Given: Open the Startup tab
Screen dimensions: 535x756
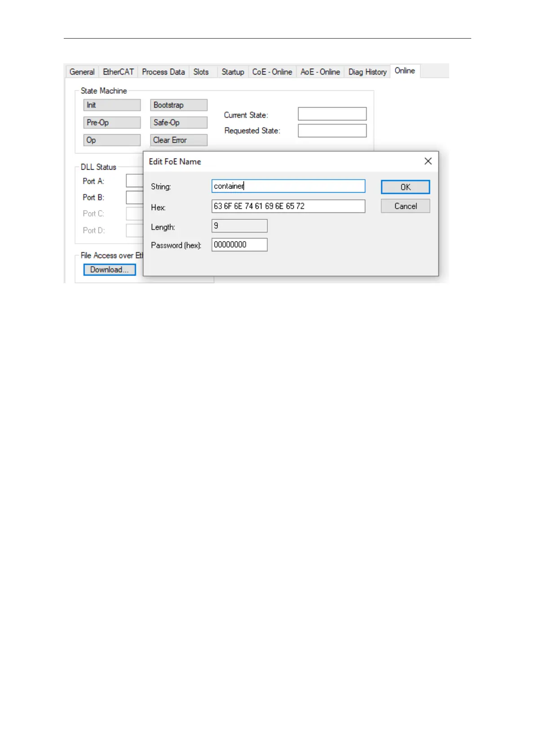Looking at the screenshot, I should 233,72.
